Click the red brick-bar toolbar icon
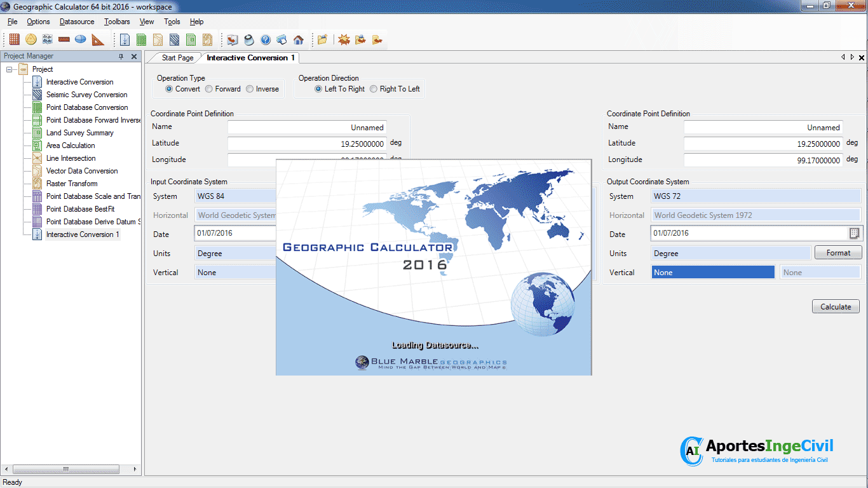 pyautogui.click(x=64, y=39)
